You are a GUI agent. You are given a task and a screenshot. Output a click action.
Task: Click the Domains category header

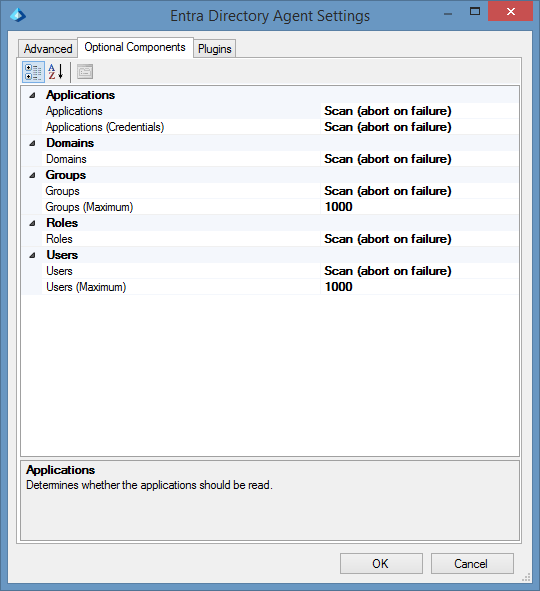70,143
